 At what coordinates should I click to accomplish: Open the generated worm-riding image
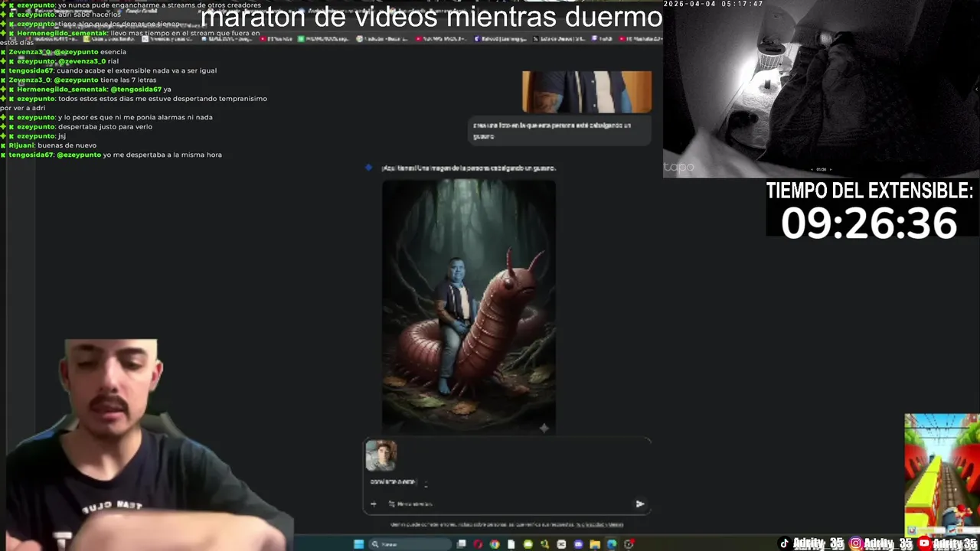tap(469, 307)
